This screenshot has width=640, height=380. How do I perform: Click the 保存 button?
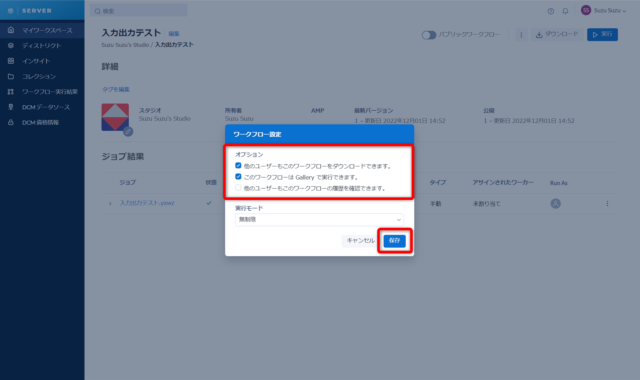click(x=394, y=241)
